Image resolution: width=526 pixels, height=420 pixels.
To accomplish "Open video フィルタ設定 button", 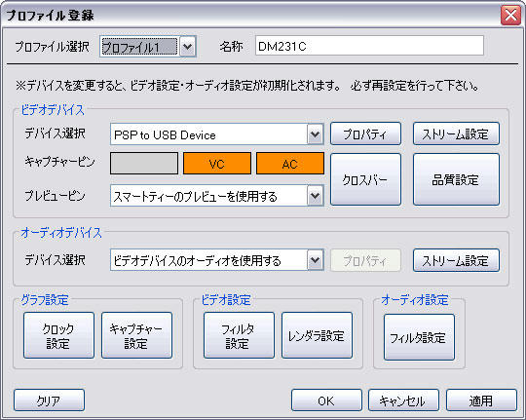I will pos(239,335).
